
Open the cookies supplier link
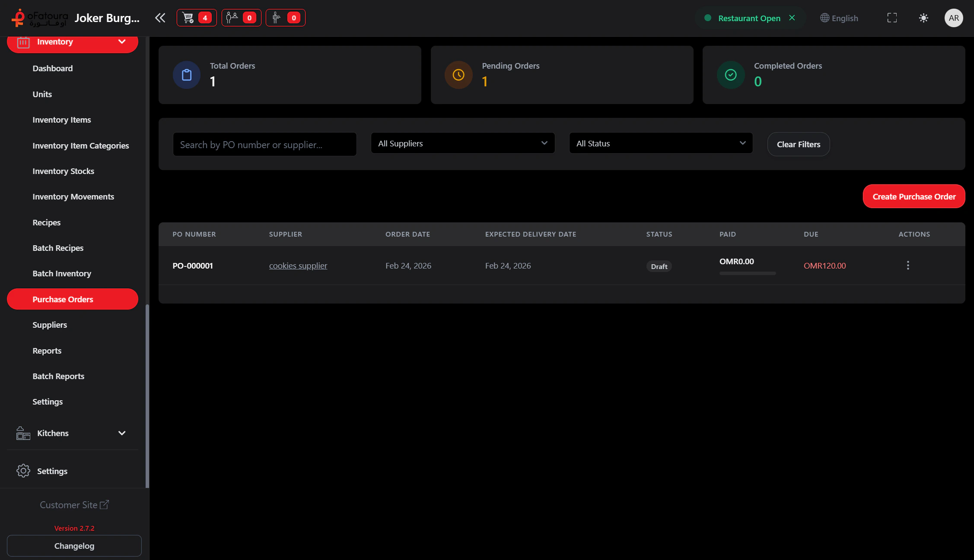[x=298, y=266]
